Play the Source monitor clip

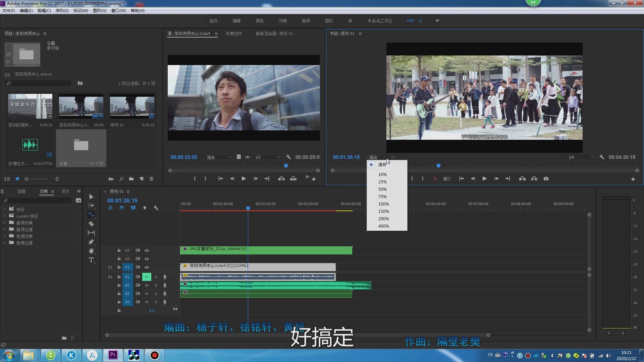[x=244, y=179]
